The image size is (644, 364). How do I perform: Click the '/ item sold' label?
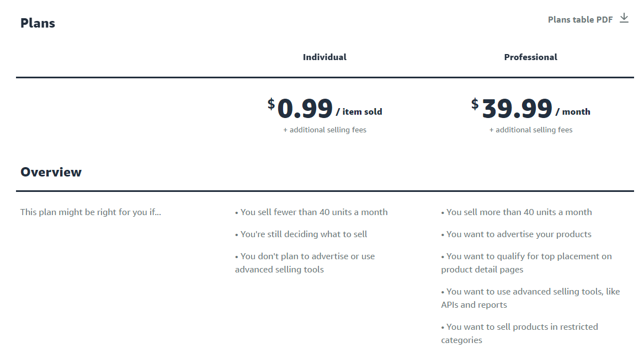coord(359,111)
